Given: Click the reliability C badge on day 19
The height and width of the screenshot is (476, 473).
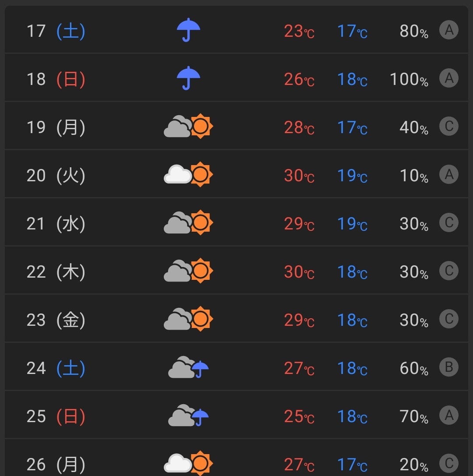Looking at the screenshot, I should [449, 126].
